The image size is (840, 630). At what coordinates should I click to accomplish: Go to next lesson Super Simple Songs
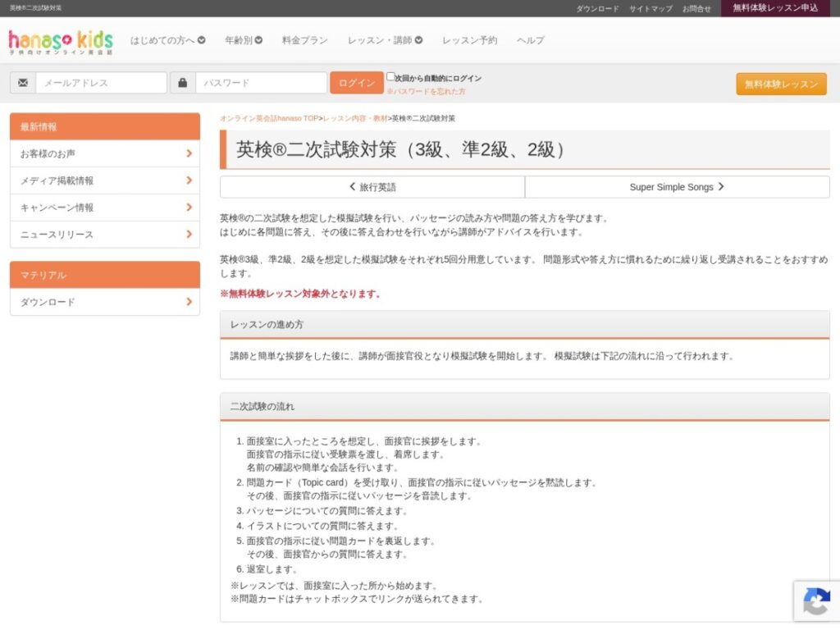(x=677, y=187)
